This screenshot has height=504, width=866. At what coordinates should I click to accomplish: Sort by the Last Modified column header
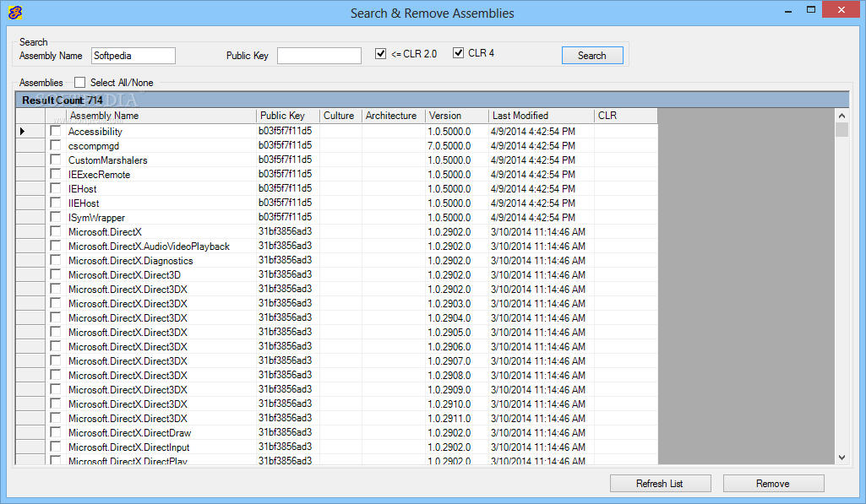pyautogui.click(x=542, y=116)
